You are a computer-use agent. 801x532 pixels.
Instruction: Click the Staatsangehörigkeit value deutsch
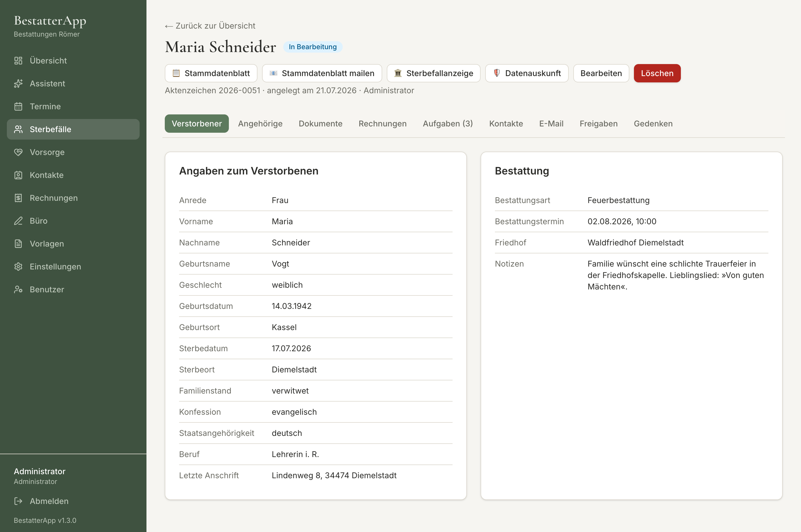[x=287, y=433]
